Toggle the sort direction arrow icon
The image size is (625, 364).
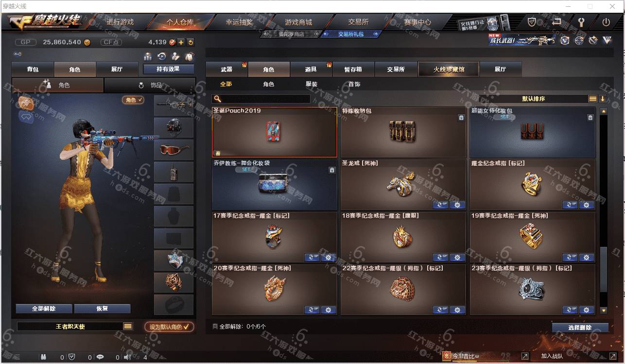click(603, 99)
